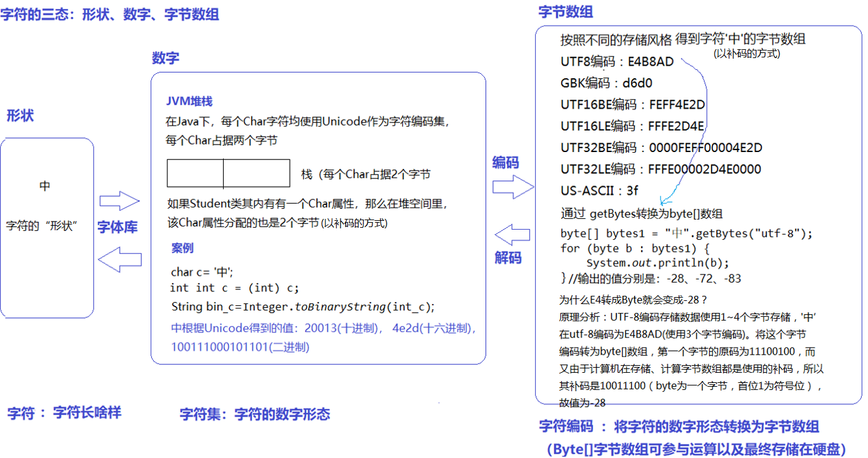Click the right arrow under 编码
This screenshot has height=458, width=868.
(512, 187)
